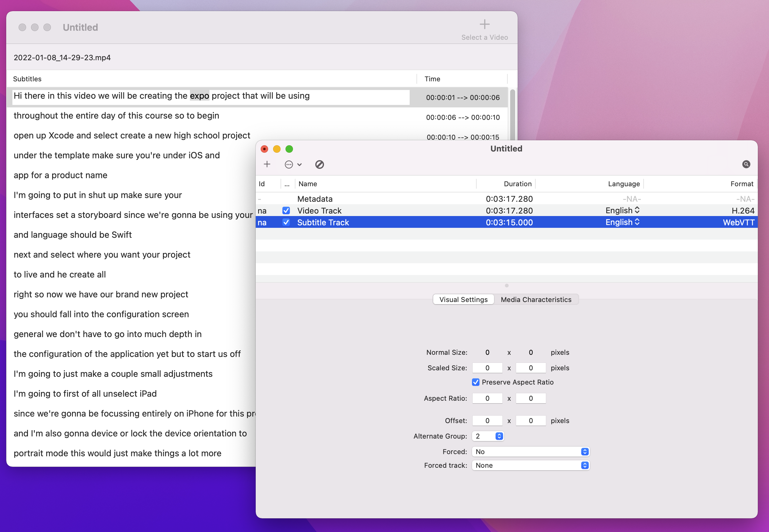Select the Metadata row
769x532 pixels.
pos(506,199)
